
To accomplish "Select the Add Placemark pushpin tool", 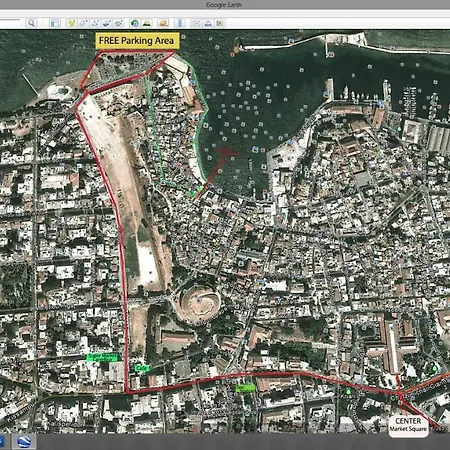I will (71, 23).
